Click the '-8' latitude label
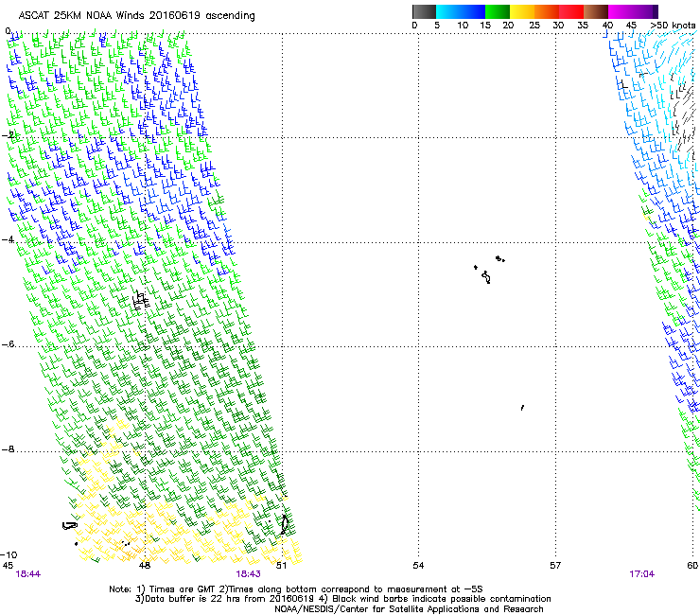The height and width of the screenshot is (615, 700). (8, 449)
